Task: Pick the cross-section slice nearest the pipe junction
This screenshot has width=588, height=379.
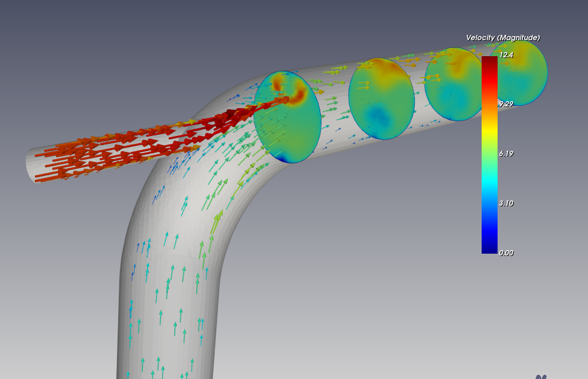Action: tap(287, 116)
